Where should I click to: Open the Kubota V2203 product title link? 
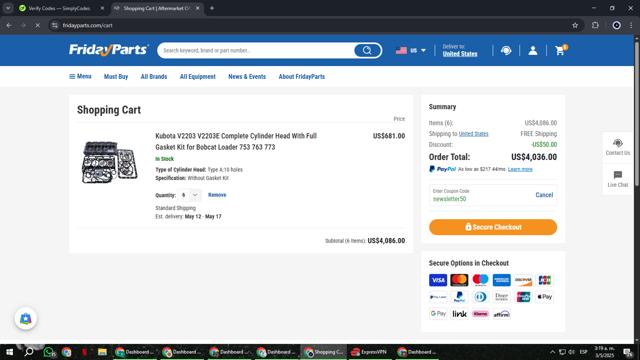(x=236, y=141)
